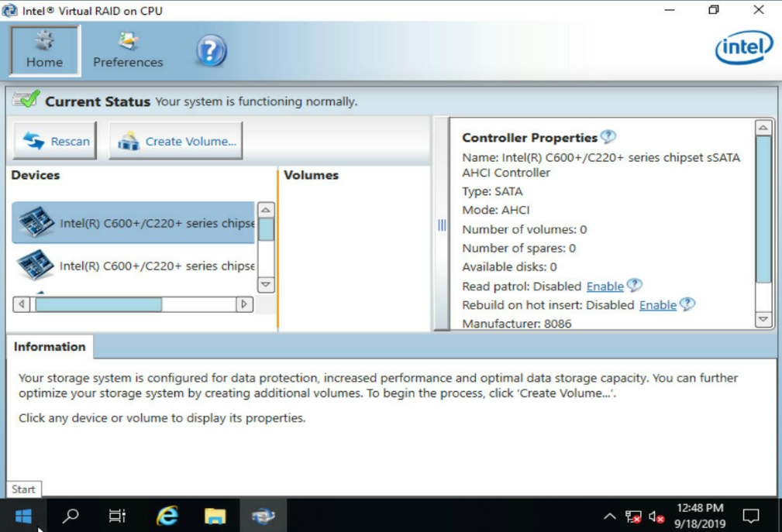The height and width of the screenshot is (532, 782).
Task: Click the right arrow of the Devices horizontal scrollbar
Action: coord(243,304)
